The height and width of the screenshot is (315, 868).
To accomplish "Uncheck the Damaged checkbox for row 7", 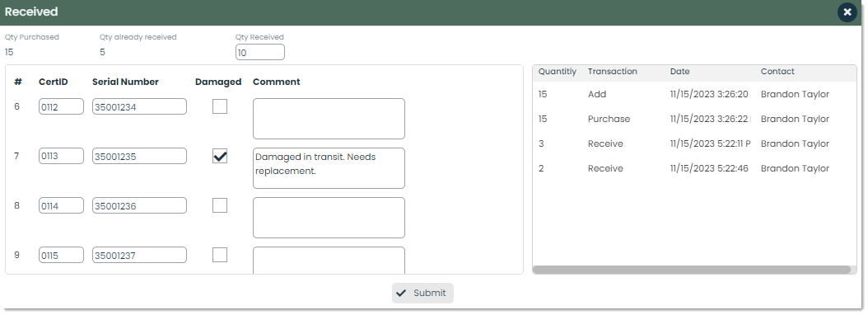I will (220, 156).
